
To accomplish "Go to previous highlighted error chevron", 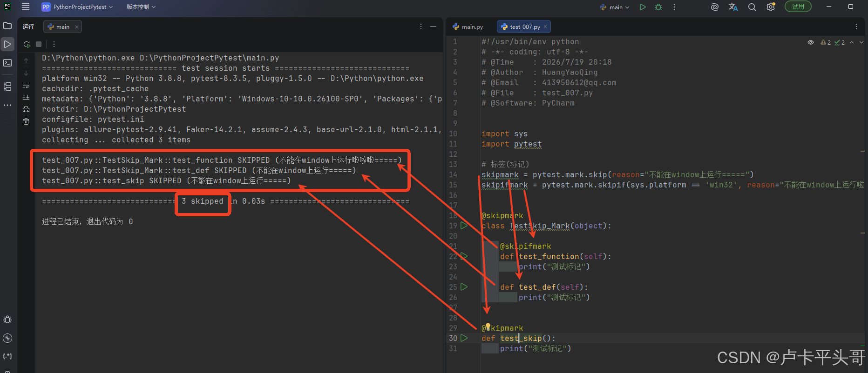I will [852, 42].
